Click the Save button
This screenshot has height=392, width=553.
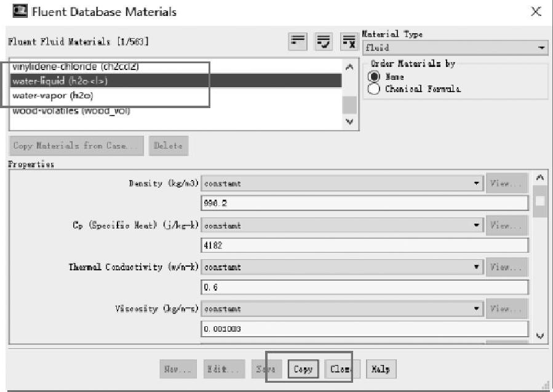click(266, 369)
